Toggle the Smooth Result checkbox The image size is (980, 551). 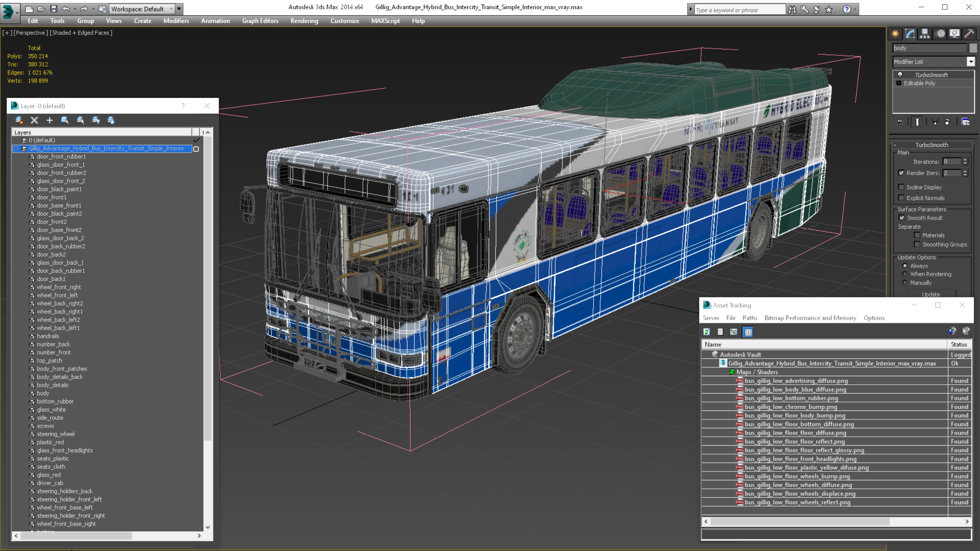coord(902,218)
